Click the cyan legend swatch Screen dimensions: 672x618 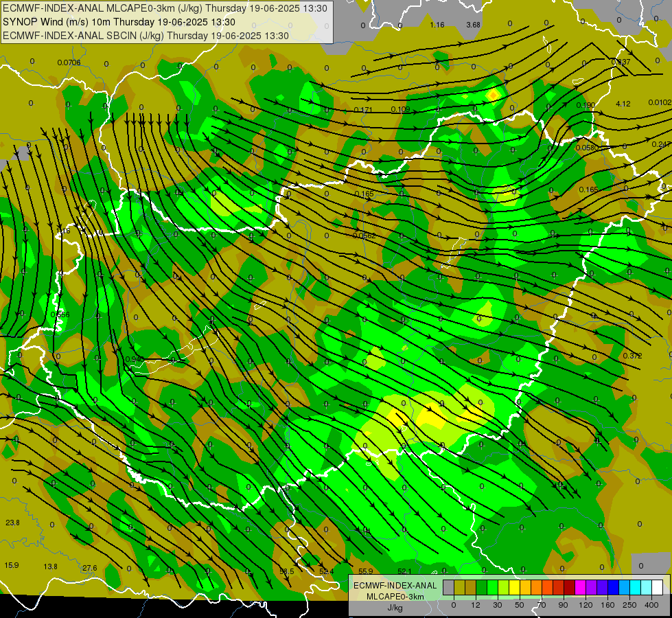[x=636, y=587]
